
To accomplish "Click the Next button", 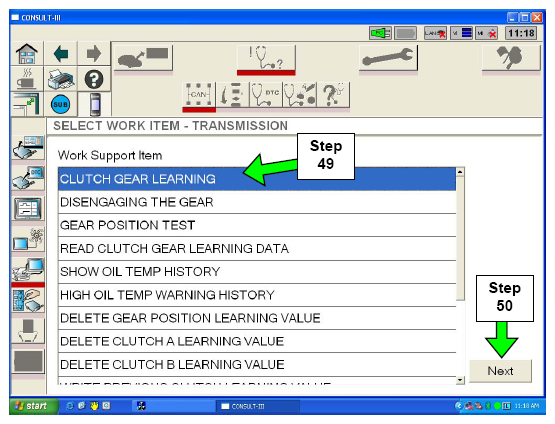I will tap(500, 371).
